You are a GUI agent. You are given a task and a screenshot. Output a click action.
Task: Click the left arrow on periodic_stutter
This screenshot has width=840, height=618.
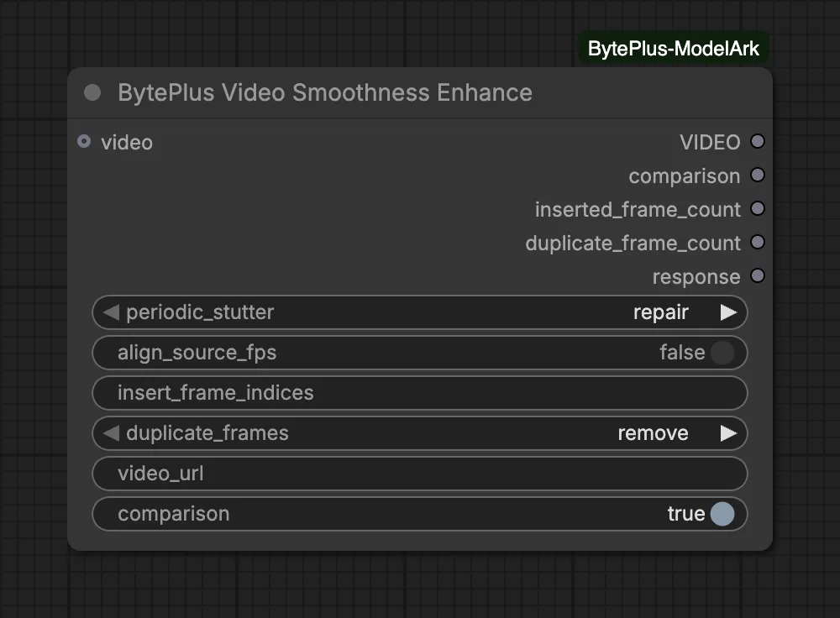pyautogui.click(x=111, y=312)
